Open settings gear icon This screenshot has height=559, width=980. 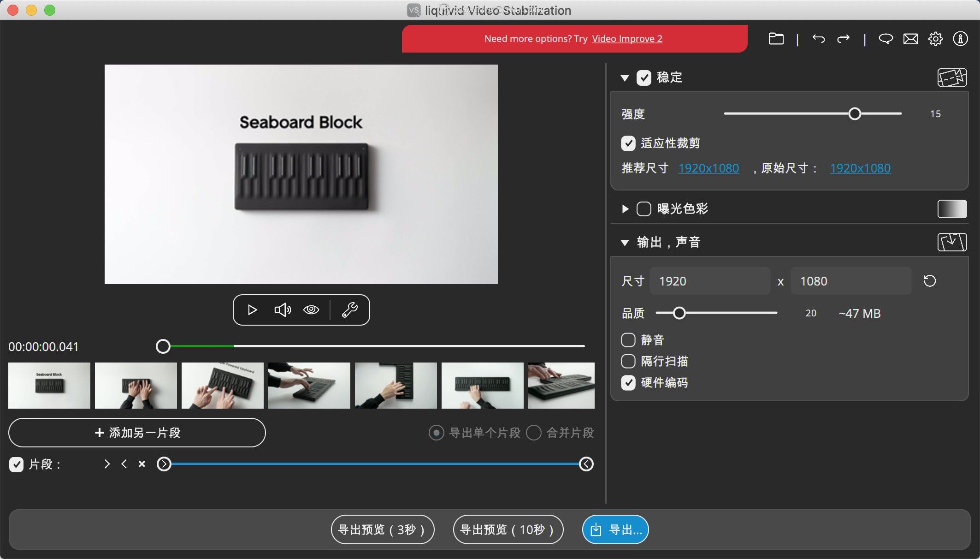click(x=935, y=39)
